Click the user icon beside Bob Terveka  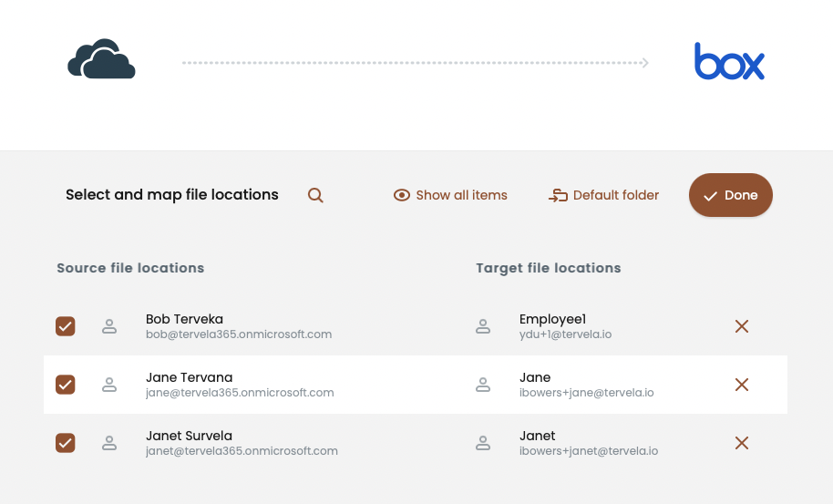[109, 326]
